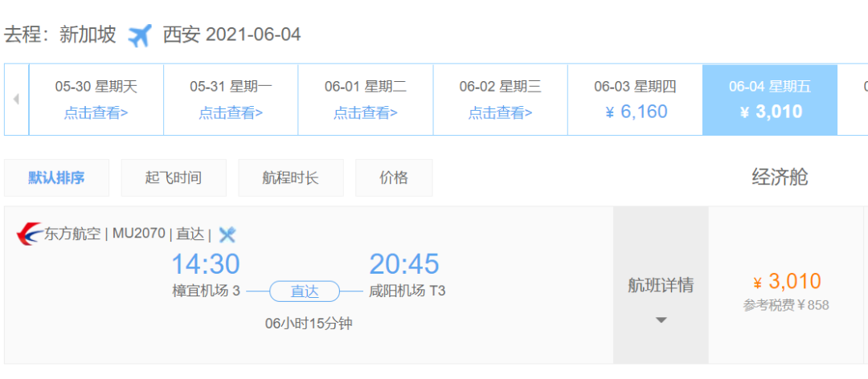
Task: Sort by 价格
Action: [x=394, y=177]
